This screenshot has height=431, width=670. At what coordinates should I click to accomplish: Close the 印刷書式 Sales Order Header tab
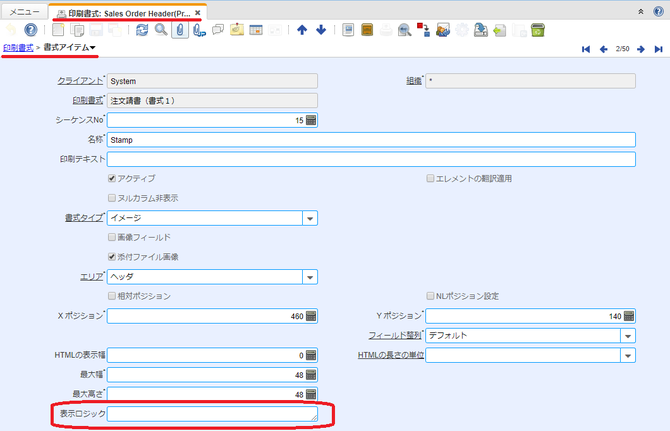pyautogui.click(x=198, y=13)
